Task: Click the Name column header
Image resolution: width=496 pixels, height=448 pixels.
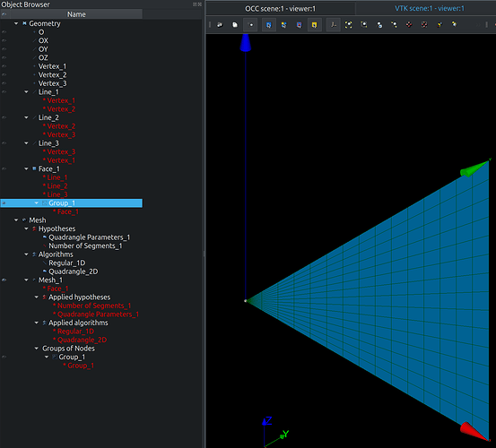Action: click(x=76, y=14)
